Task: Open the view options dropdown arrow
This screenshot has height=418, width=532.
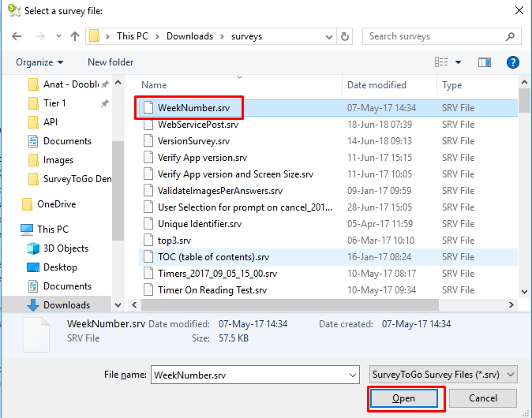Action: click(458, 62)
